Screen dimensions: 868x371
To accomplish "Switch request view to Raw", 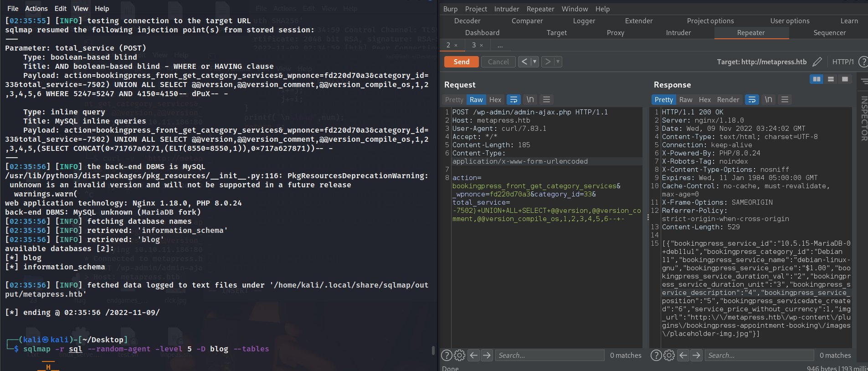I will click(476, 100).
